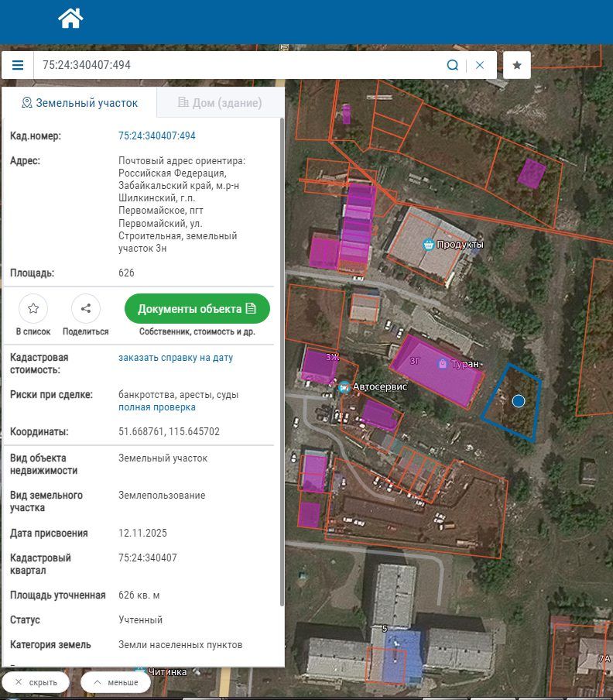The image size is (613, 700).
Task: Click the Туран map label
Action: (x=465, y=364)
